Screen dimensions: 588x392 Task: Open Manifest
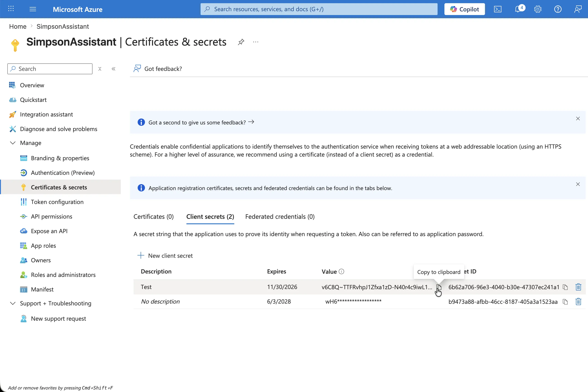tap(42, 289)
